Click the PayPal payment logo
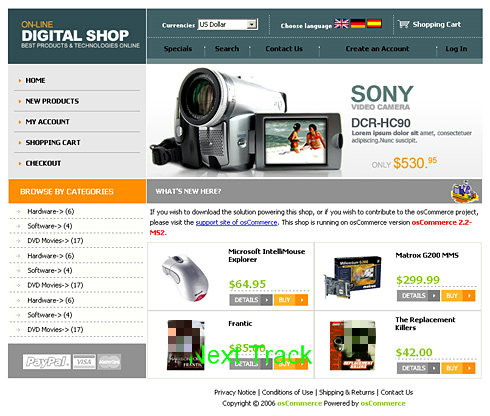Viewport: 490px width, 416px height. [x=47, y=361]
